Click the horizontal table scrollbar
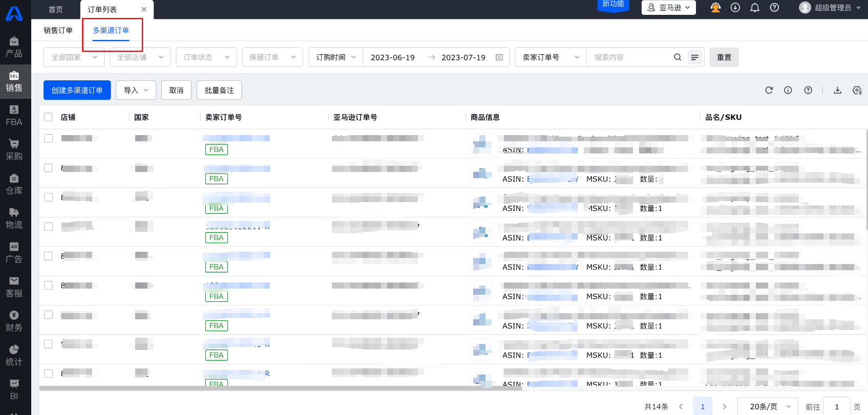The height and width of the screenshot is (415, 868). point(281,388)
